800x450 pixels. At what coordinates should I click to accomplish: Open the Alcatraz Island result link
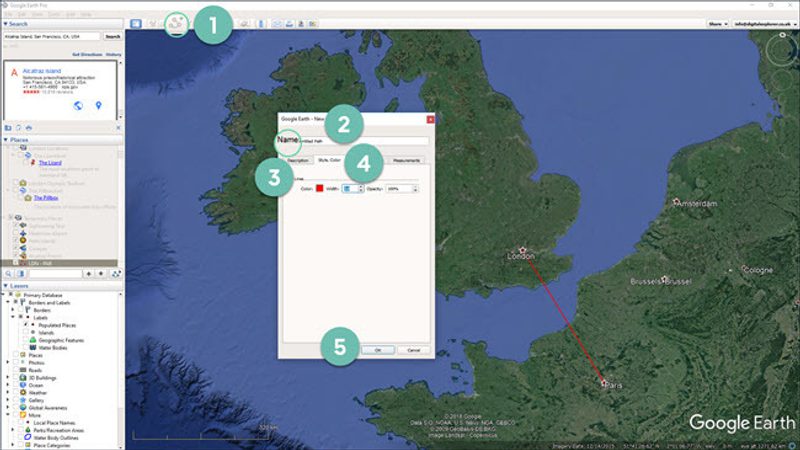pos(42,71)
